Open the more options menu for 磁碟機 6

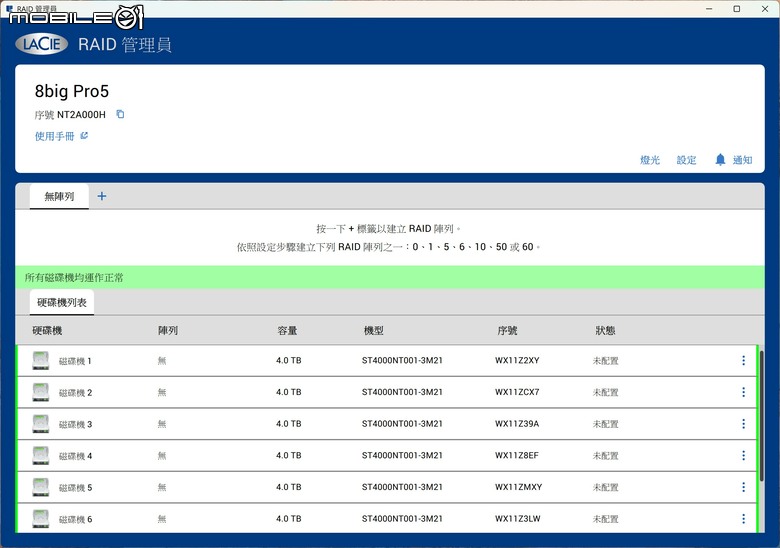(743, 519)
